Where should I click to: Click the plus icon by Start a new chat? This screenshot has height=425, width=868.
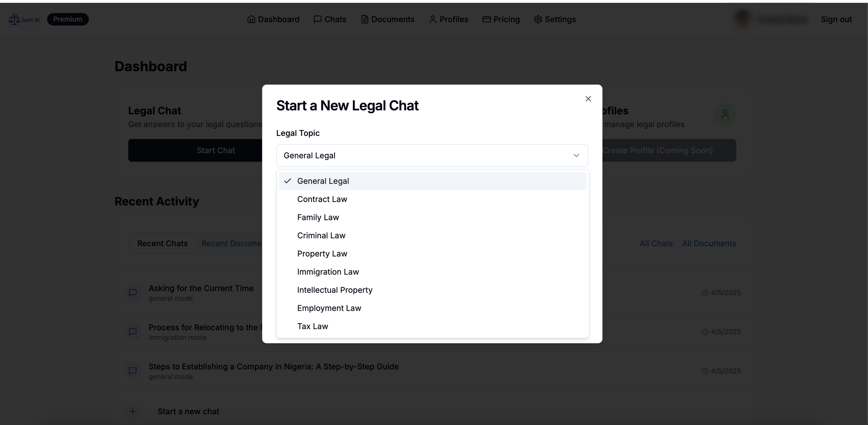[x=133, y=411]
